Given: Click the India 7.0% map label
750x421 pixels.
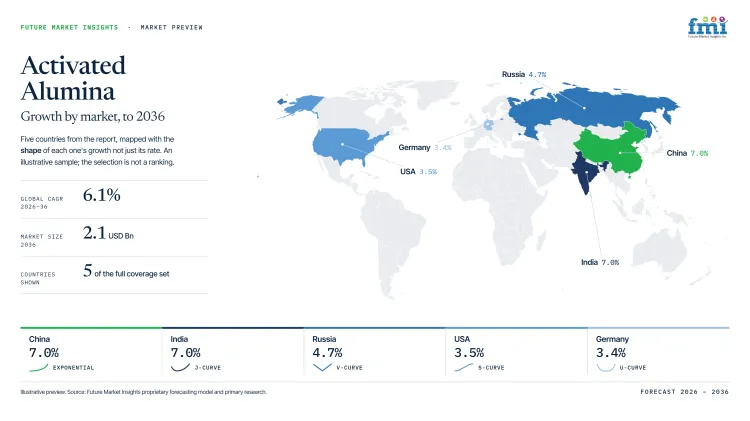Looking at the screenshot, I should click(600, 262).
